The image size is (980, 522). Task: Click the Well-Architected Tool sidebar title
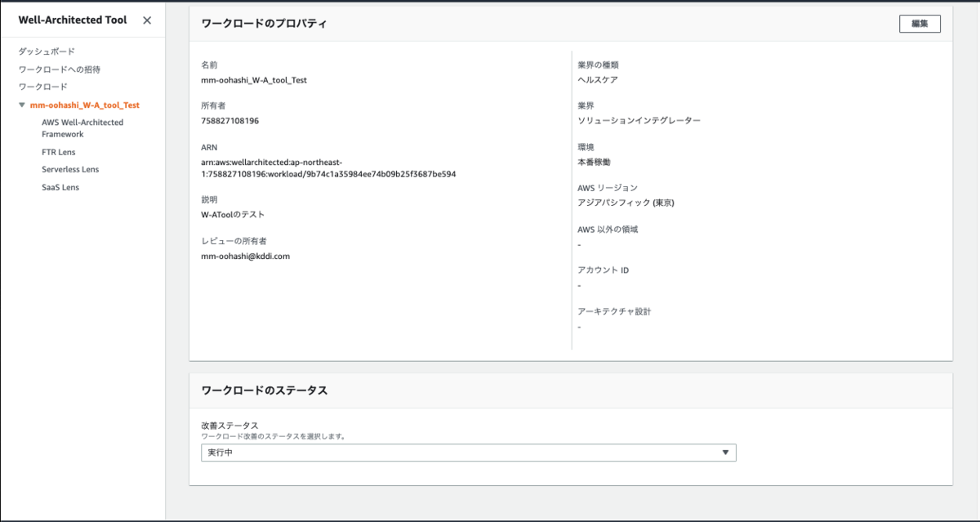(x=73, y=20)
